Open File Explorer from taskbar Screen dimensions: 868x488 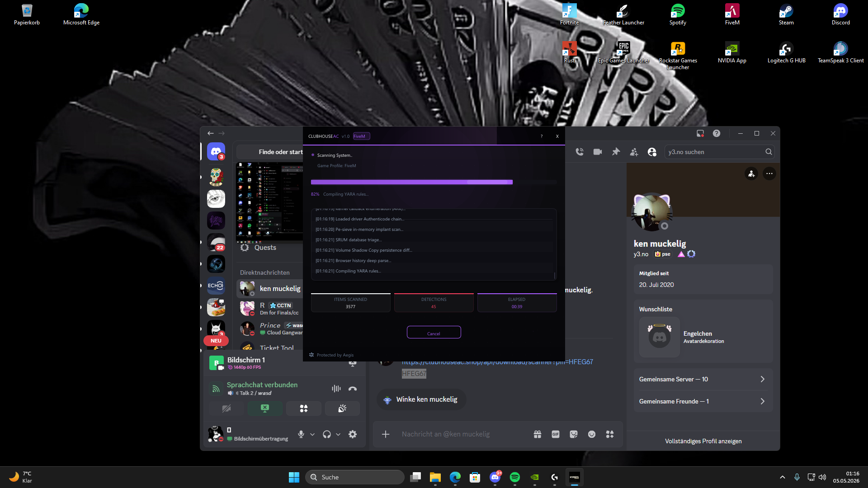pos(435,477)
